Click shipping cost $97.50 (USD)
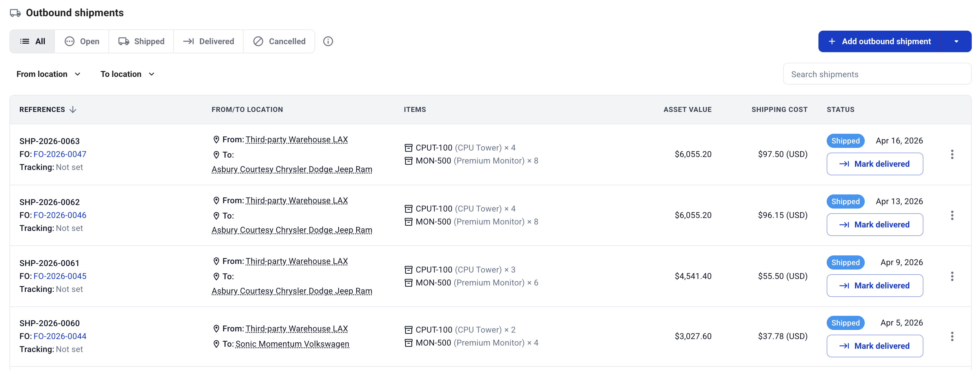The width and height of the screenshot is (980, 370). point(782,154)
